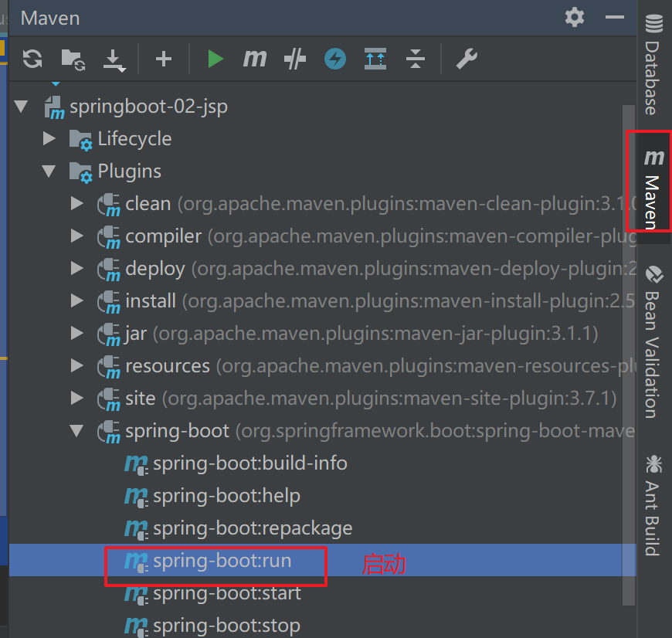This screenshot has width=672, height=638.
Task: Click jar plugin row text
Action: point(136,333)
